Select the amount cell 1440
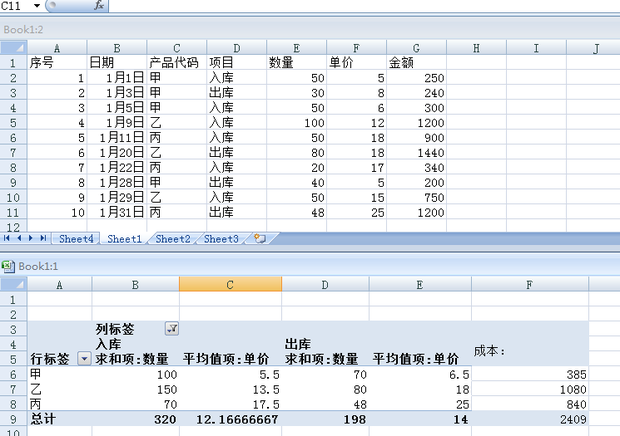Image resolution: width=620 pixels, height=436 pixels. click(416, 153)
